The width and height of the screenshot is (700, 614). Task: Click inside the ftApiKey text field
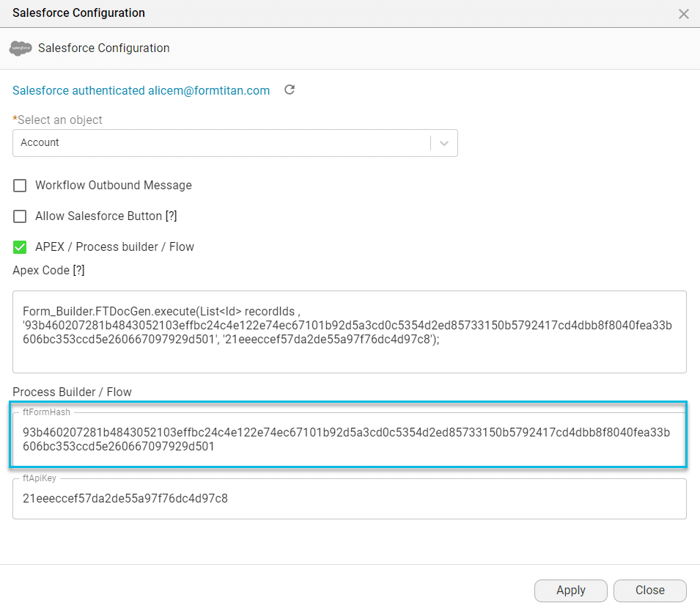pos(350,497)
